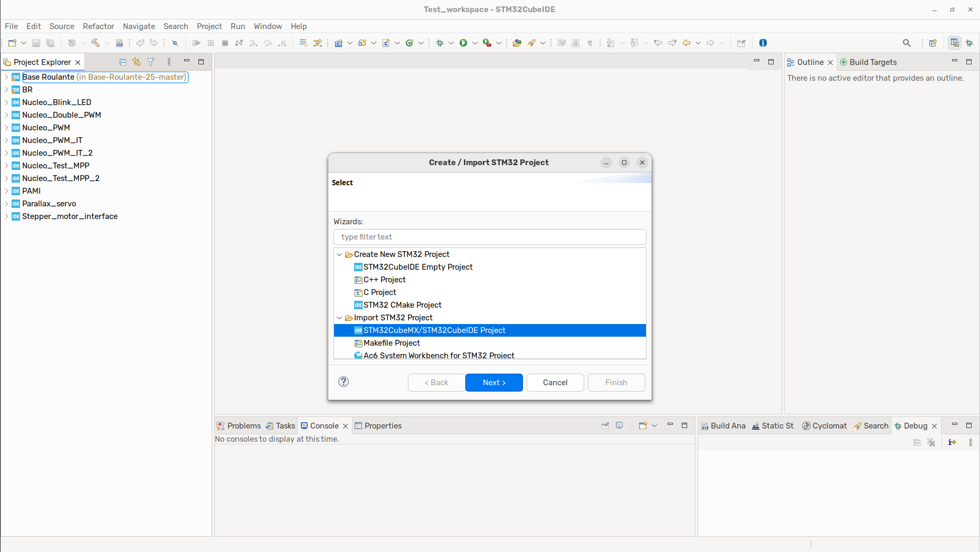Click the Cancel button in dialog
The height and width of the screenshot is (552, 980).
click(x=555, y=383)
